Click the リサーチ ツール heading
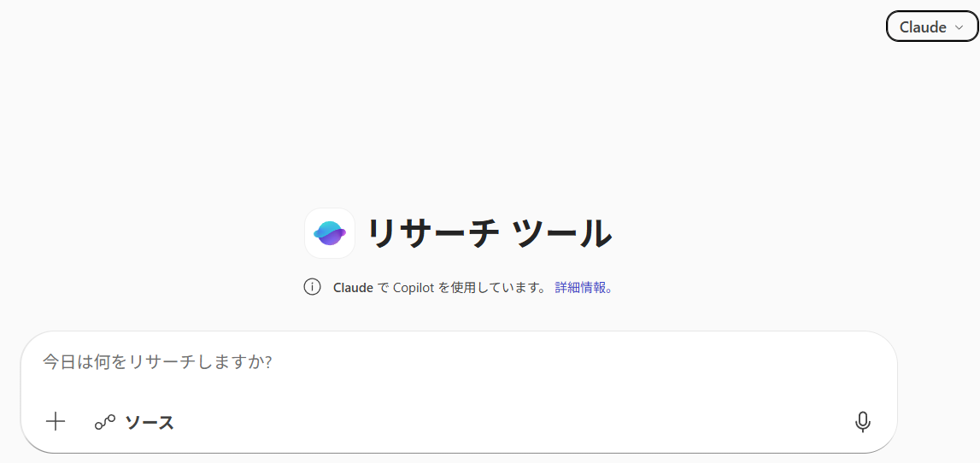Viewport: 980px width, 463px height. click(x=490, y=234)
